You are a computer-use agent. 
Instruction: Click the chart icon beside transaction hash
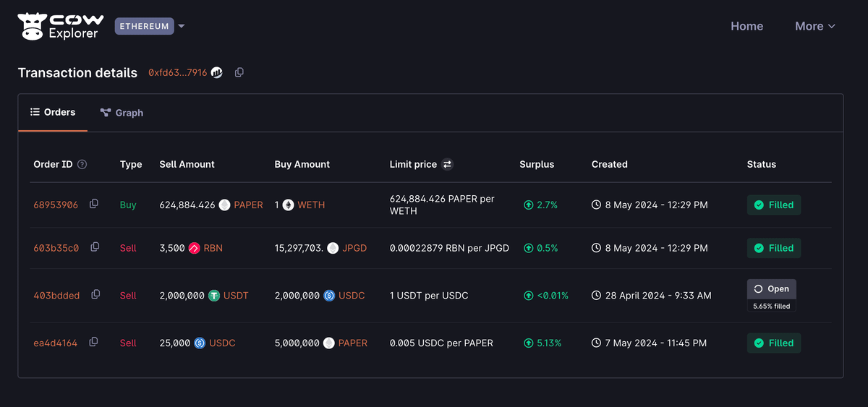[x=217, y=73]
